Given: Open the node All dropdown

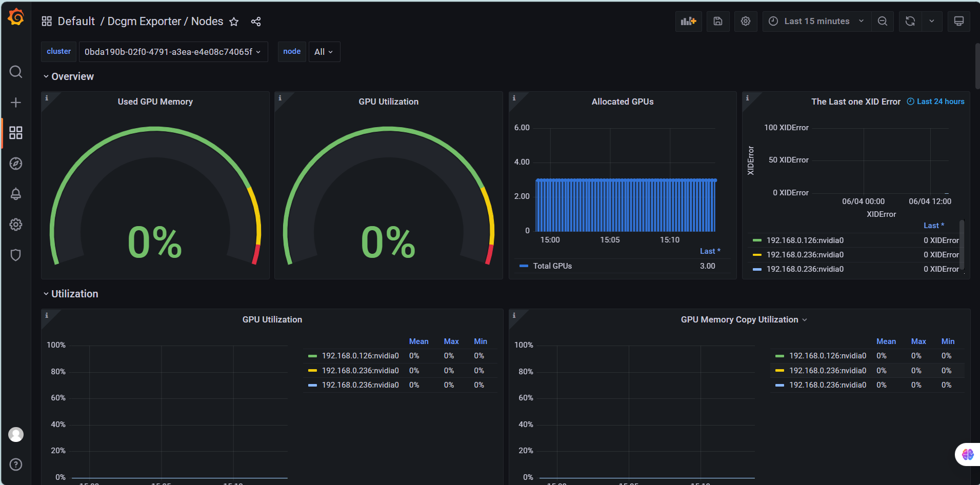Looking at the screenshot, I should point(324,52).
